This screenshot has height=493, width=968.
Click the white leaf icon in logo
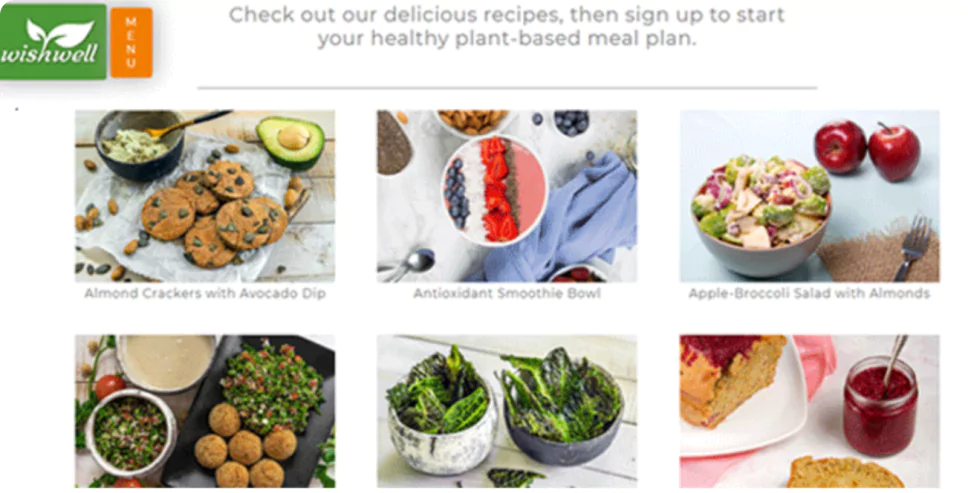(x=60, y=32)
